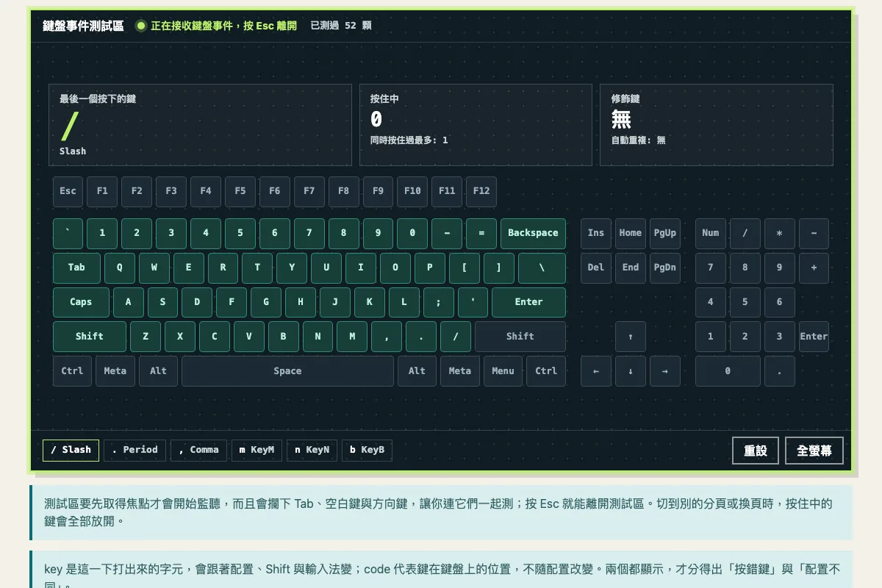Image resolution: width=882 pixels, height=588 pixels.
Task: Select the main Enter key
Action: tap(528, 302)
